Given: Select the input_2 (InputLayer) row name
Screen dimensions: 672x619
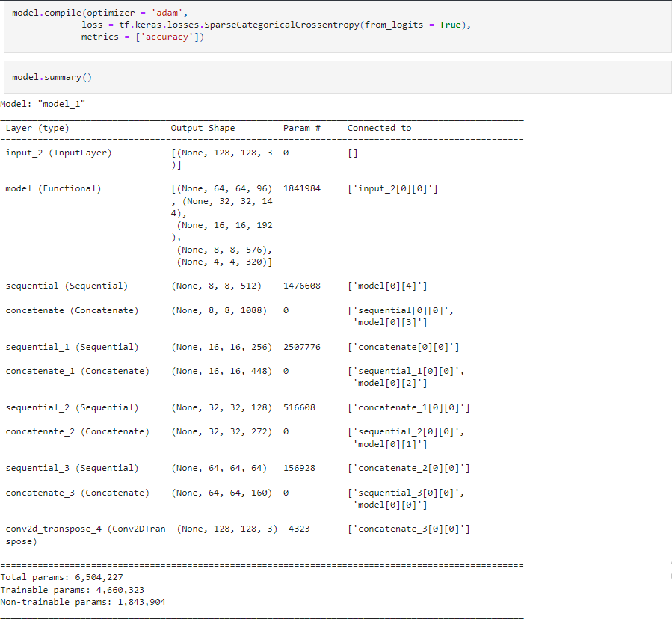Looking at the screenshot, I should [58, 153].
